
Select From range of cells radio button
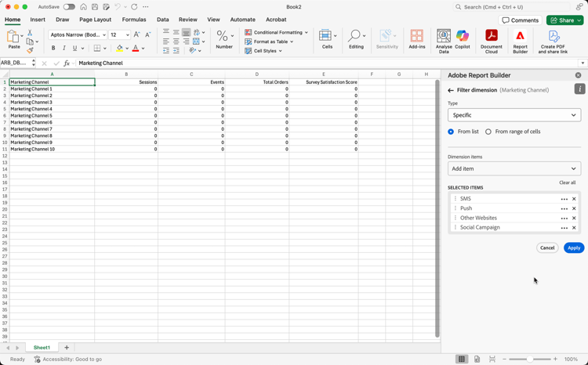[x=488, y=132]
